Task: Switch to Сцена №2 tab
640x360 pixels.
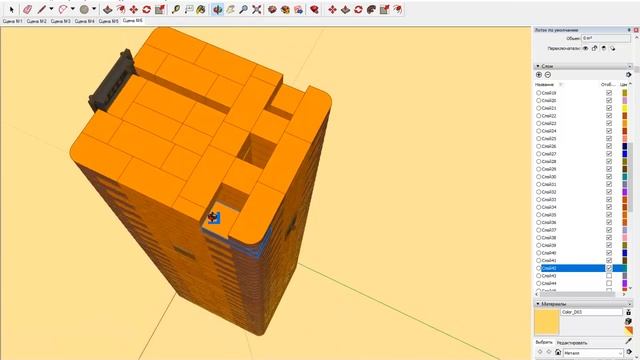Action: 36,21
